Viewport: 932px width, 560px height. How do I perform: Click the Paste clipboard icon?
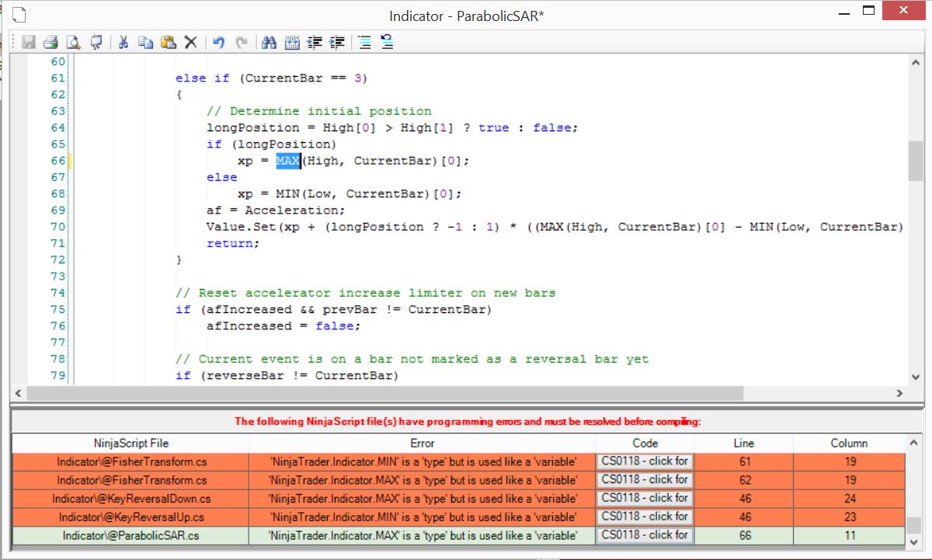point(168,42)
